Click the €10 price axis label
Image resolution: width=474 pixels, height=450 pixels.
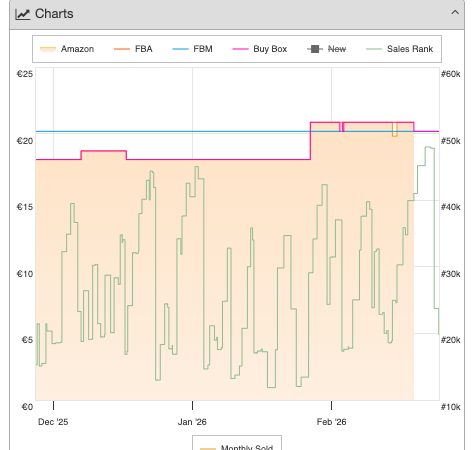[x=25, y=274]
